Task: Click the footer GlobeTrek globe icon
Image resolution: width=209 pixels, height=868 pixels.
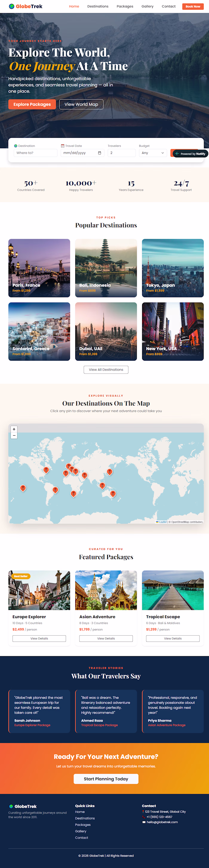Action: click(x=11, y=806)
